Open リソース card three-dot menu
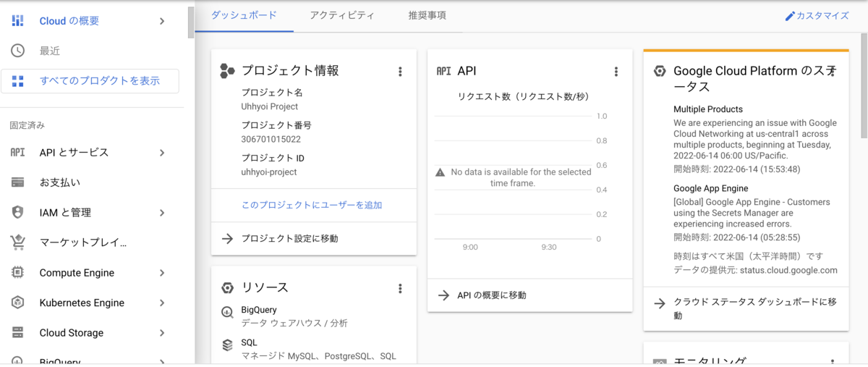868x367 pixels. coord(400,289)
